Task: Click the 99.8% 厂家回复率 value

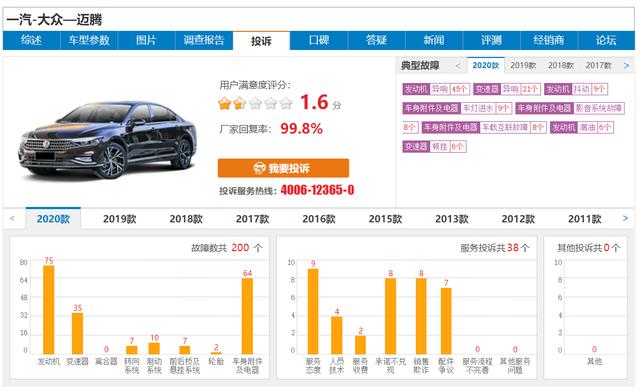Action: tap(301, 129)
